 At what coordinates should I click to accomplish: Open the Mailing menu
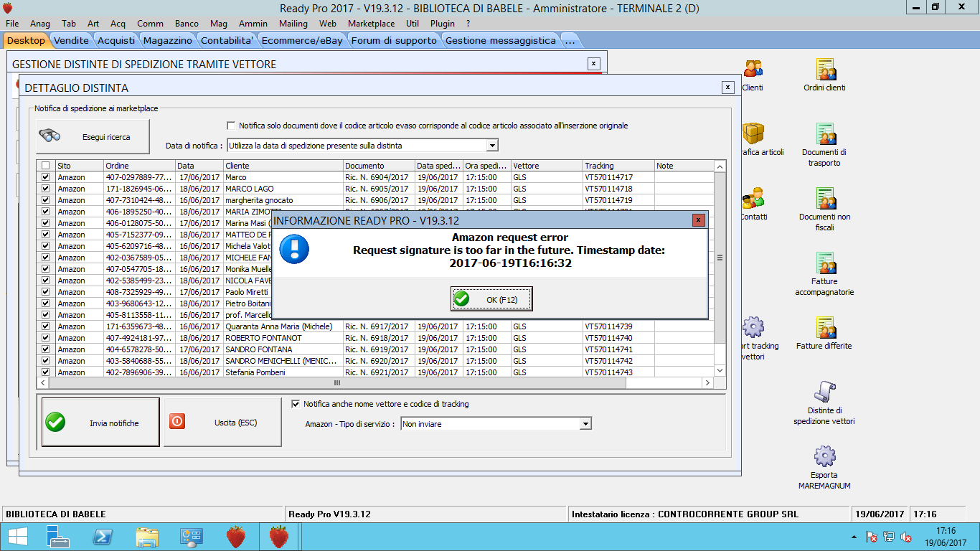pyautogui.click(x=293, y=24)
